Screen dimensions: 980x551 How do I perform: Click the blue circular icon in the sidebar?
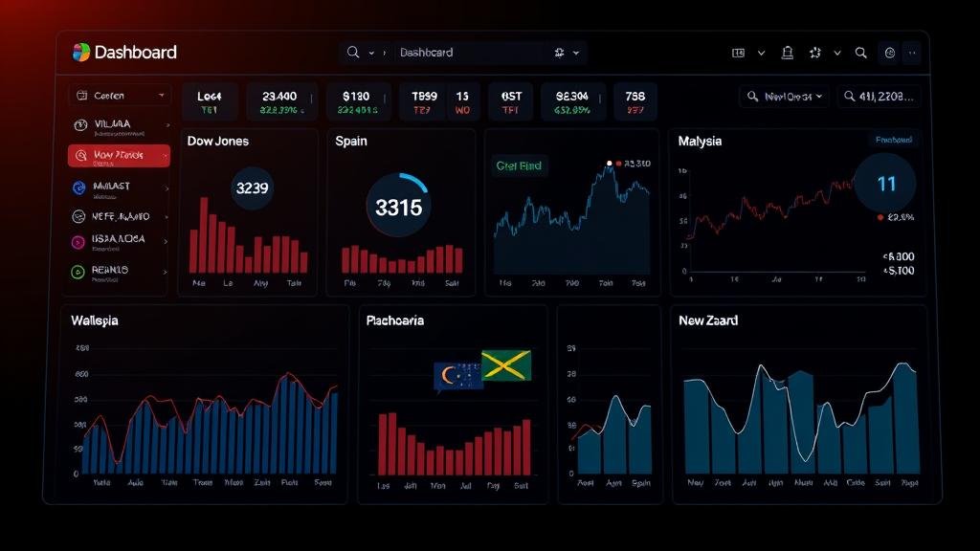(x=80, y=187)
